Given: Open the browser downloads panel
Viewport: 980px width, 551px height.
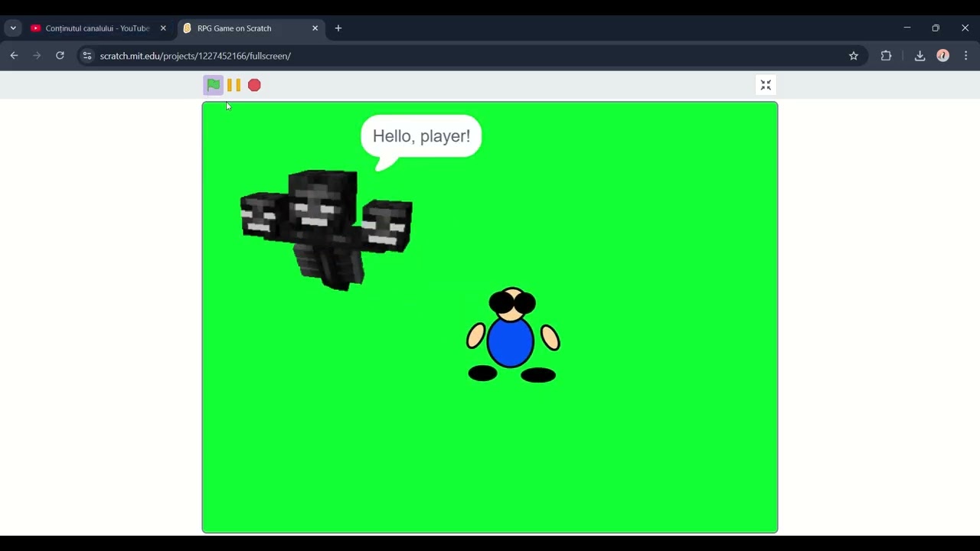Looking at the screenshot, I should [920, 56].
